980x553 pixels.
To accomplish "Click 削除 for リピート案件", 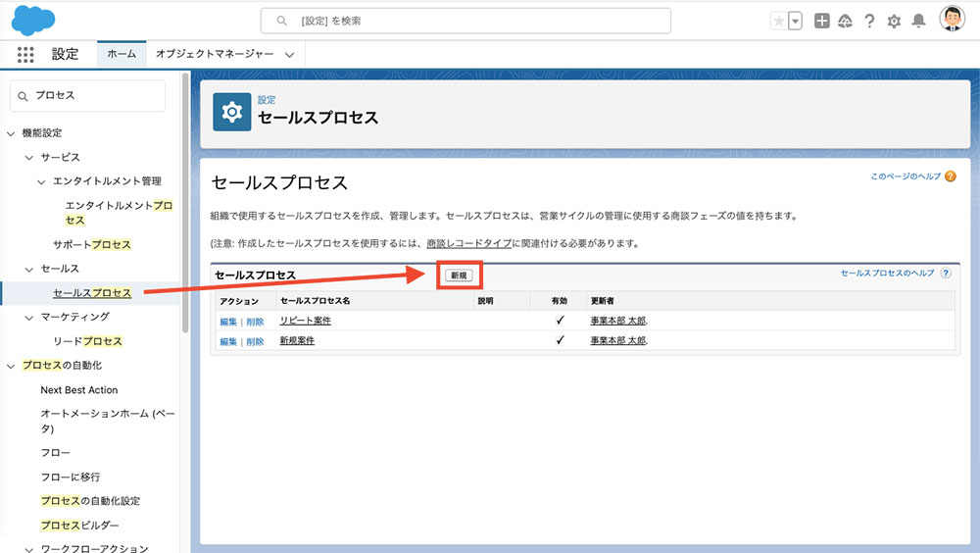I will (x=255, y=322).
